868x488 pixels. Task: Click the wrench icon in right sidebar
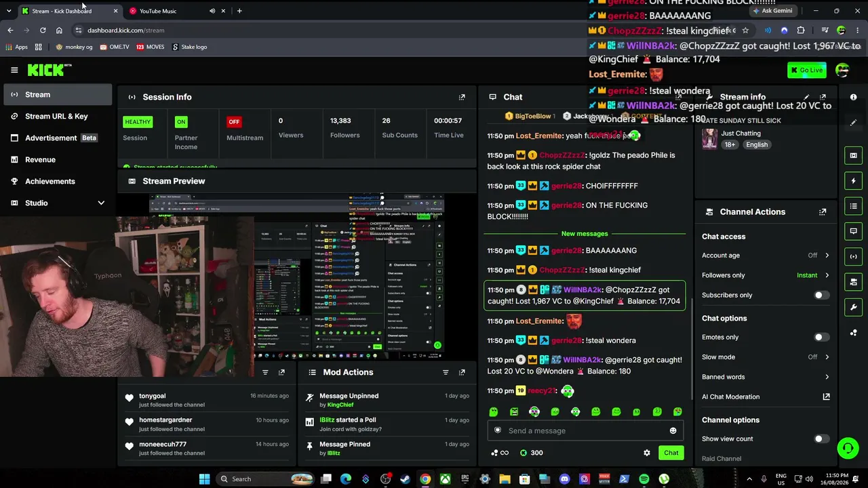click(854, 307)
